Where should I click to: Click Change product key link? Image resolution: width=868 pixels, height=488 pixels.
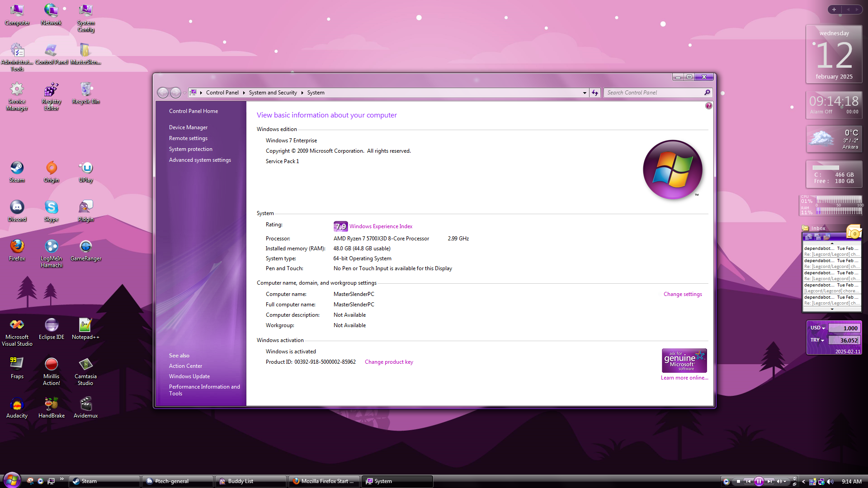coord(389,362)
